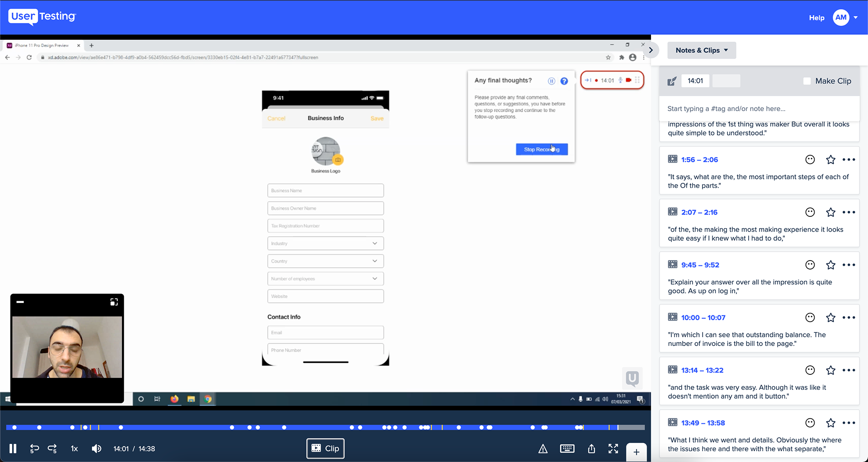Click the first timeline marker dot
Screen dimensions: 868x462
(x=14, y=427)
